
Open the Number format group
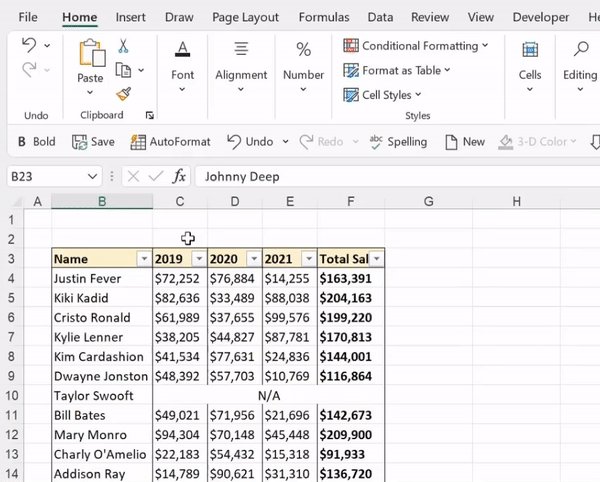pos(303,66)
